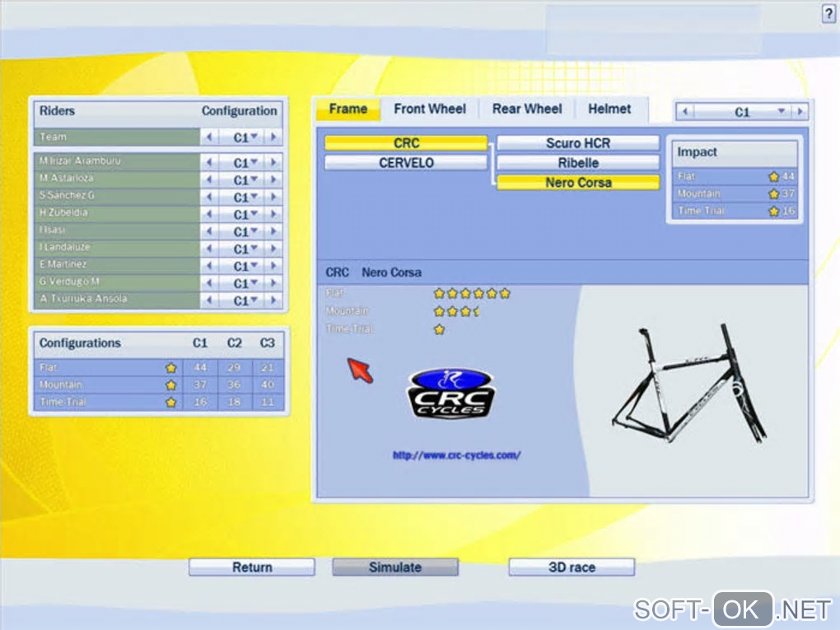
Task: Click the CRC Cycles logo
Action: click(451, 394)
